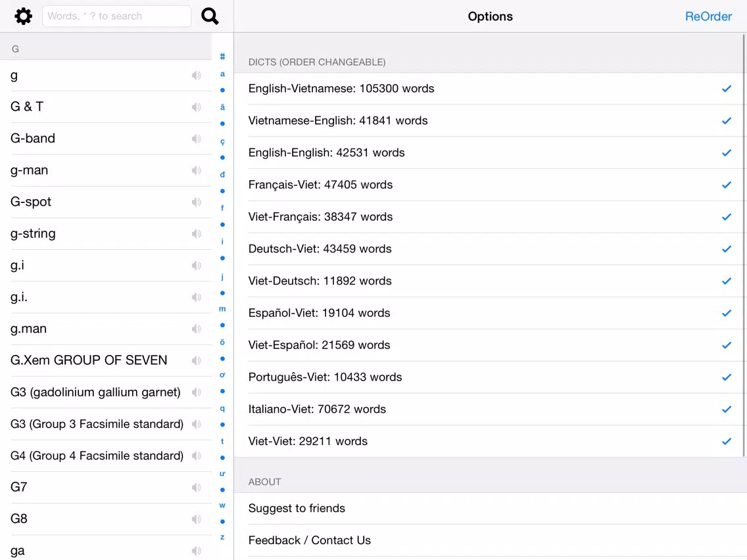
Task: Play audio for G8 entry
Action: pos(196,519)
